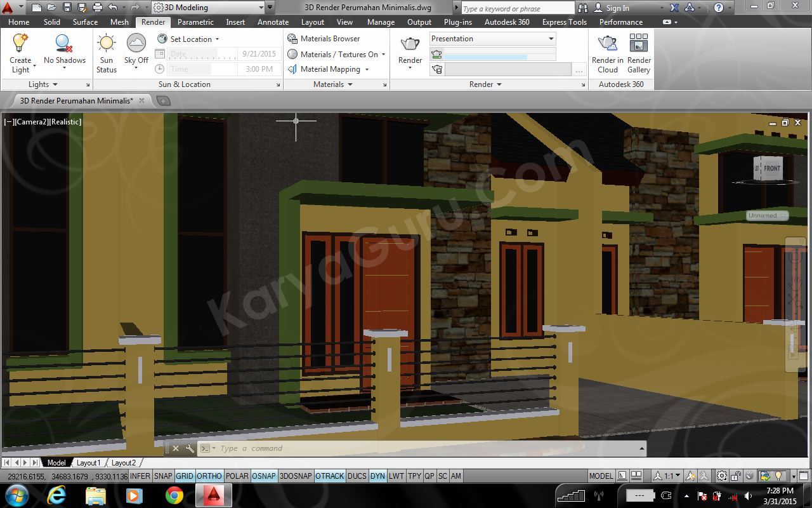
Task: Open the Parametric ribbon tab
Action: point(195,22)
